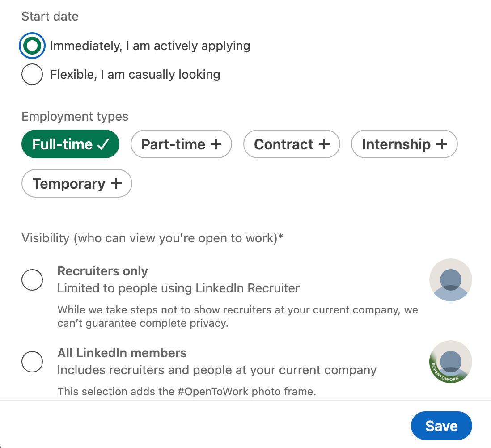Screen dimensions: 491x448
Task: Select All LinkedIn members visibility
Action: point(32,361)
